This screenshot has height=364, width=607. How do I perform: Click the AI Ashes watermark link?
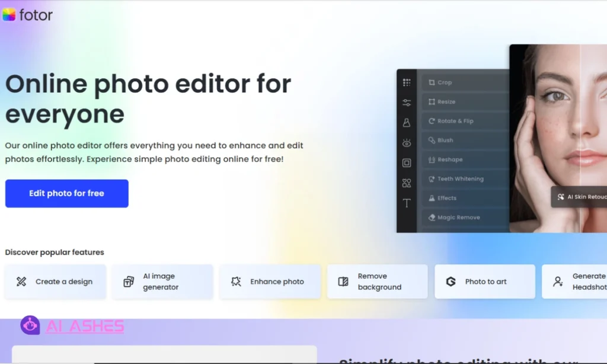[73, 325]
